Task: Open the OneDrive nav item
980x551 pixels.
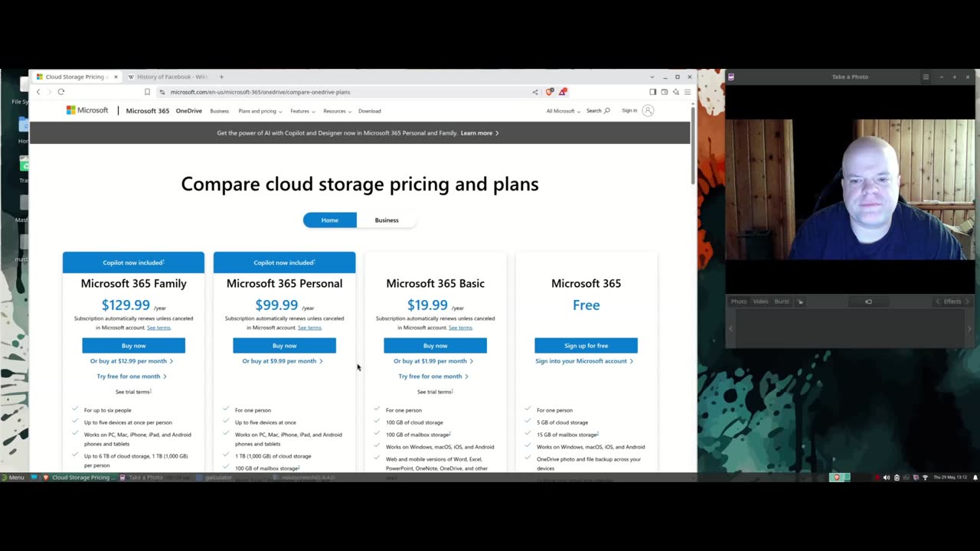Action: click(189, 111)
